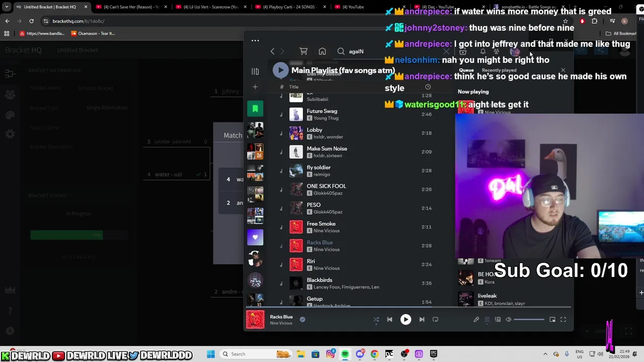Select the Blackbirds track
The width and height of the screenshot is (644, 362).
coord(360,283)
